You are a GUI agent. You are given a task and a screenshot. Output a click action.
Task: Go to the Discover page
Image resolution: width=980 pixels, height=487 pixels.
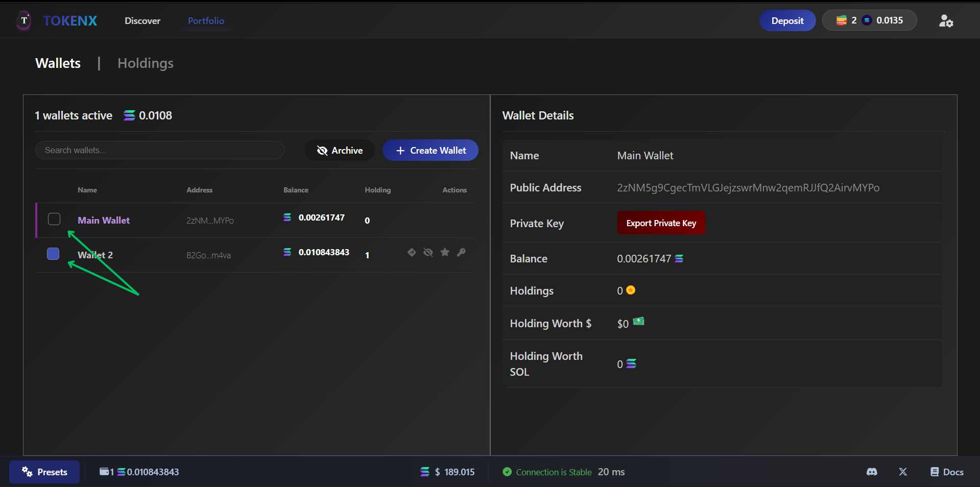[142, 21]
